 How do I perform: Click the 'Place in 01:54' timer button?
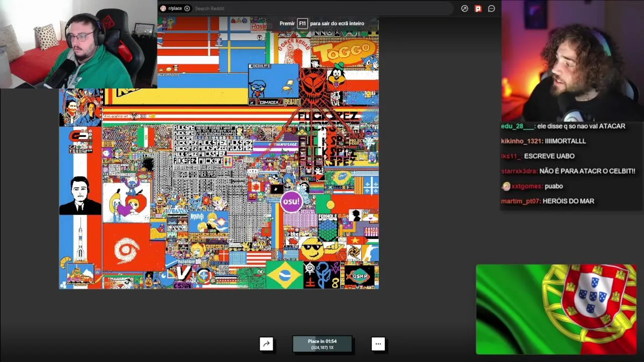322,344
